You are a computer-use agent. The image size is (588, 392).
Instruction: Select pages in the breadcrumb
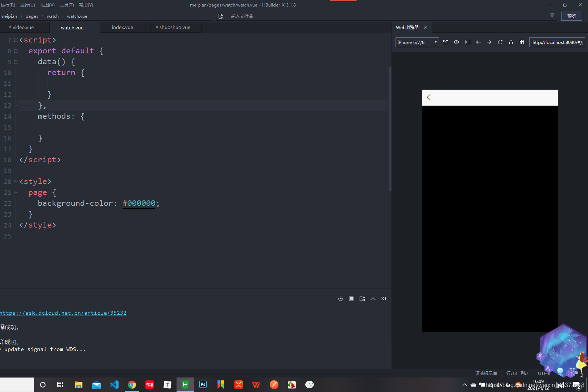tap(32, 16)
